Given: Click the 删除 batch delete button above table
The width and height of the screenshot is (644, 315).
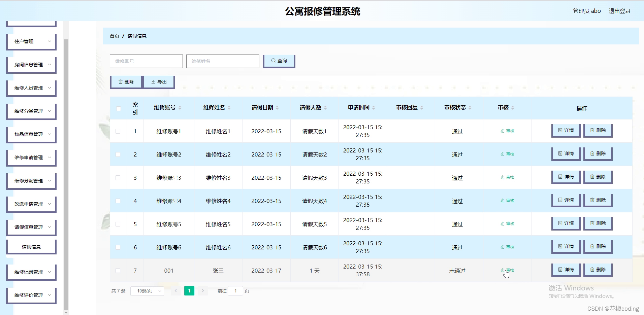Looking at the screenshot, I should [x=126, y=82].
